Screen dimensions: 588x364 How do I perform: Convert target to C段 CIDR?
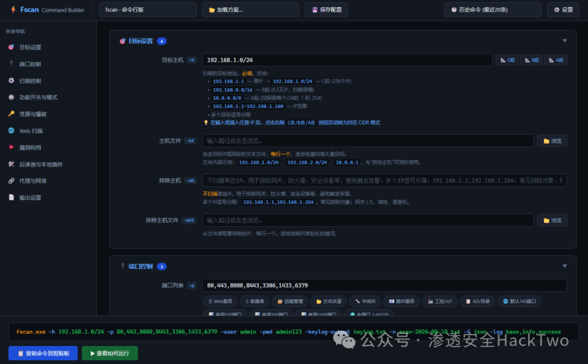point(508,60)
